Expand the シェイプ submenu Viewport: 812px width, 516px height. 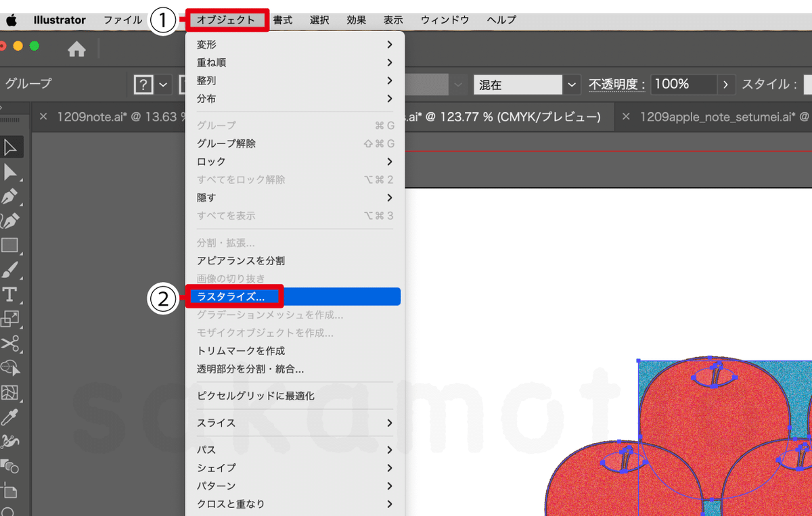(389, 468)
